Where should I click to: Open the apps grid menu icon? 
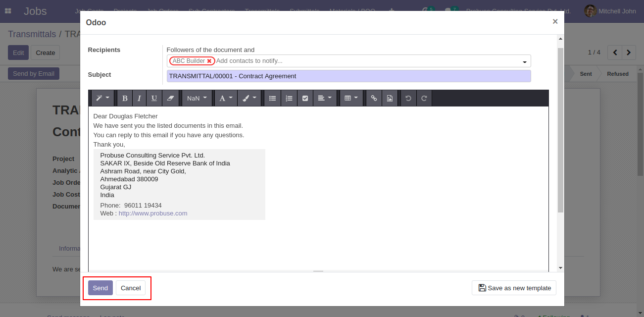click(x=8, y=11)
